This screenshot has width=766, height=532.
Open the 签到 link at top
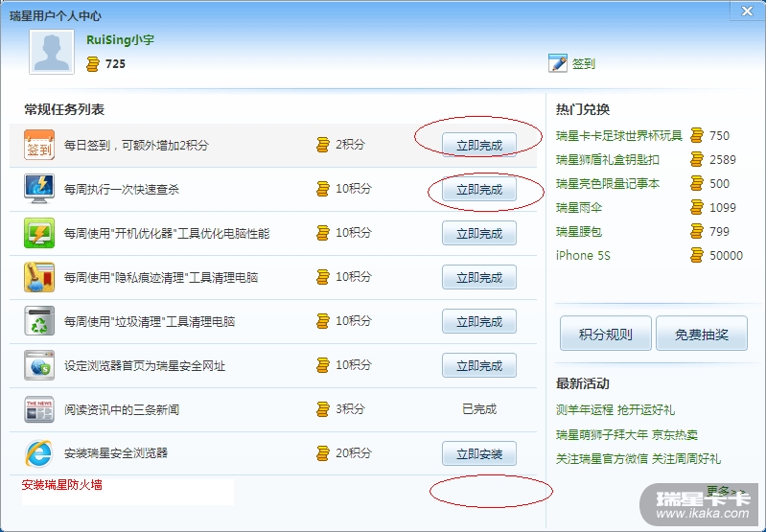(583, 64)
